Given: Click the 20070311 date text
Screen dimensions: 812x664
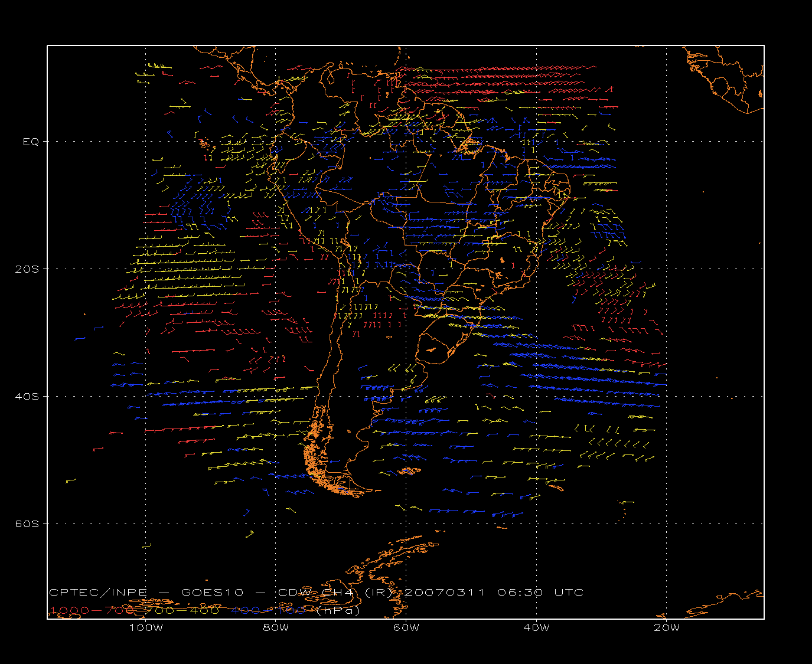Looking at the screenshot, I should coord(444,593).
